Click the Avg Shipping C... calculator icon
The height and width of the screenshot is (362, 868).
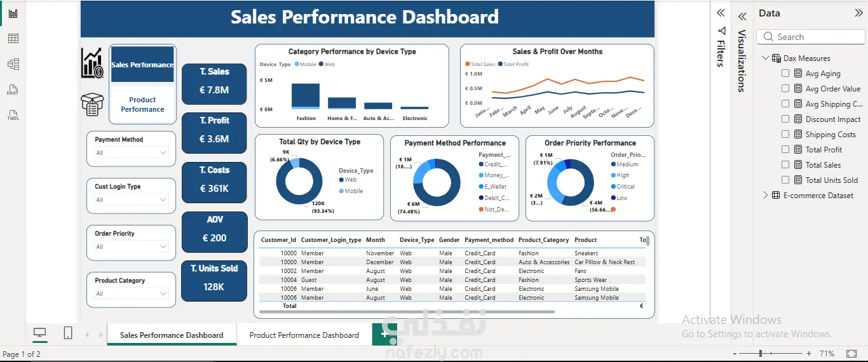[798, 104]
